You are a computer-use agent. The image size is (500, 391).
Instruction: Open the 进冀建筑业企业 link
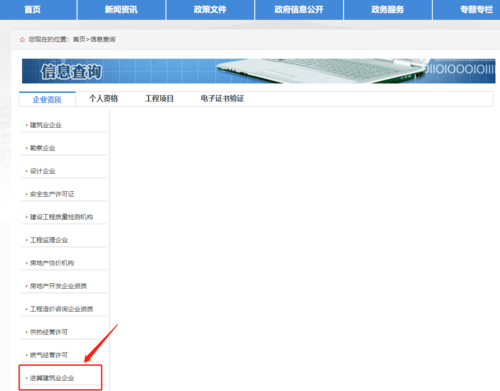pos(52,378)
